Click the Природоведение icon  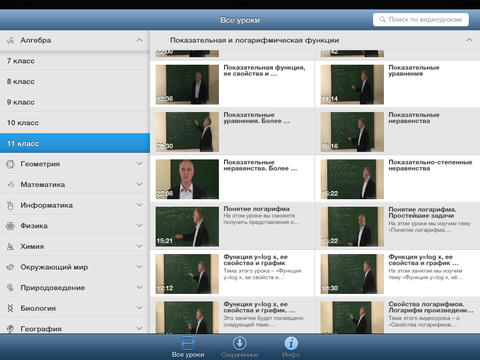[10, 288]
